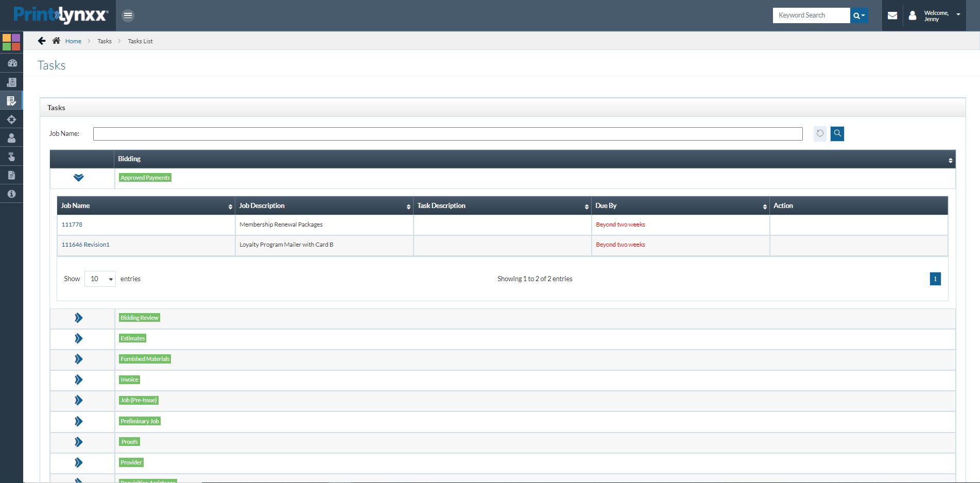Click the Proofs green label
This screenshot has width=980, height=483.
point(130,442)
